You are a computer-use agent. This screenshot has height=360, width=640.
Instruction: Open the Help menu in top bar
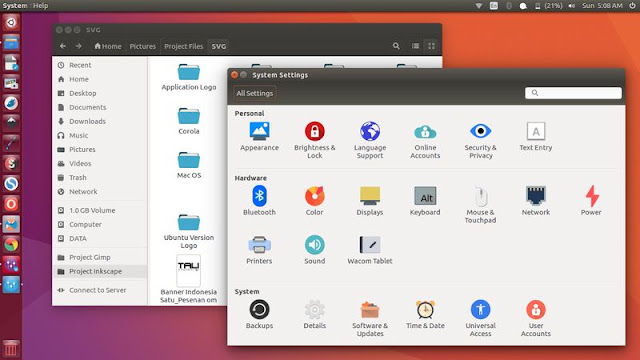[x=40, y=6]
